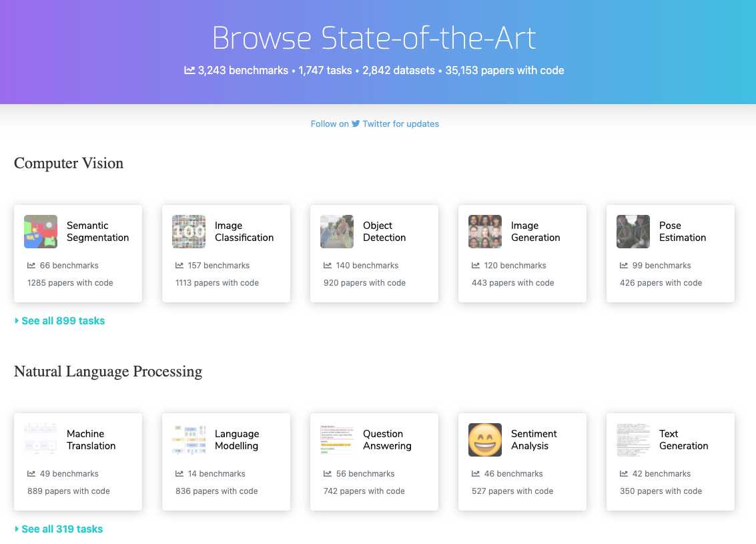Expand the full NLP task list
The height and width of the screenshot is (544, 756).
[x=62, y=529]
